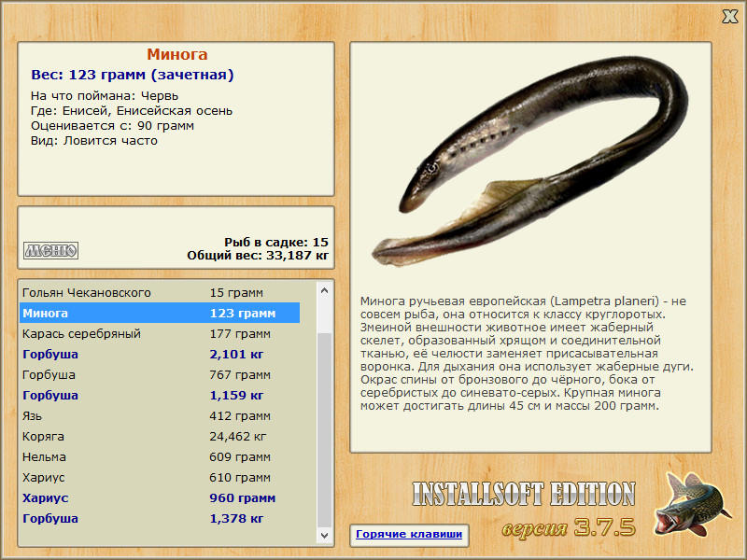Viewport: 747px width, 560px height.
Task: Select the Нельма 609 грамм row
Action: 160,456
